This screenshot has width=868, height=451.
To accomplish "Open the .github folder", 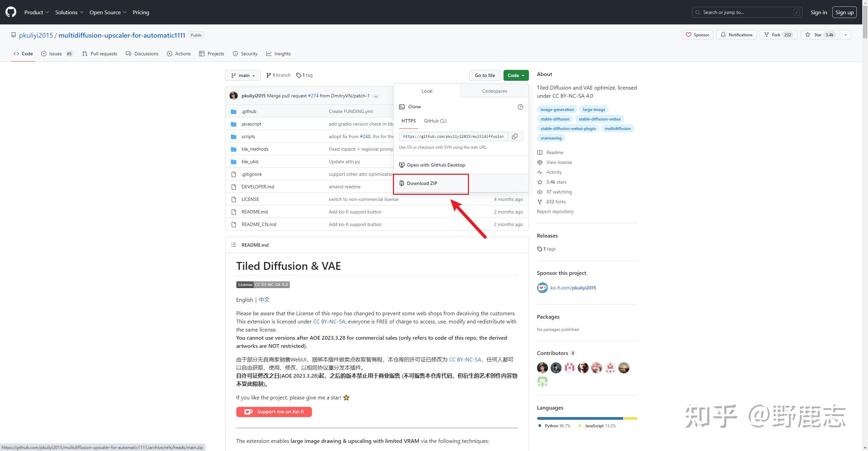I will pyautogui.click(x=249, y=111).
